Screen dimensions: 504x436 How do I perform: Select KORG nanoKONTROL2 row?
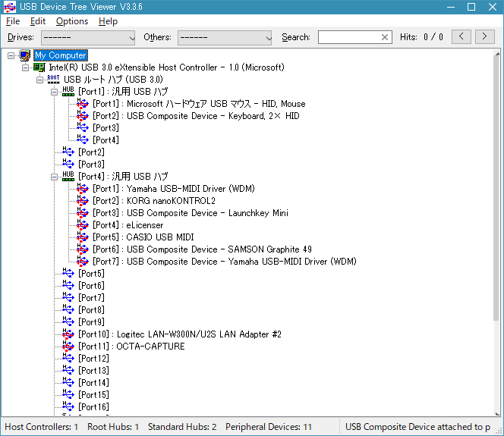coord(154,201)
